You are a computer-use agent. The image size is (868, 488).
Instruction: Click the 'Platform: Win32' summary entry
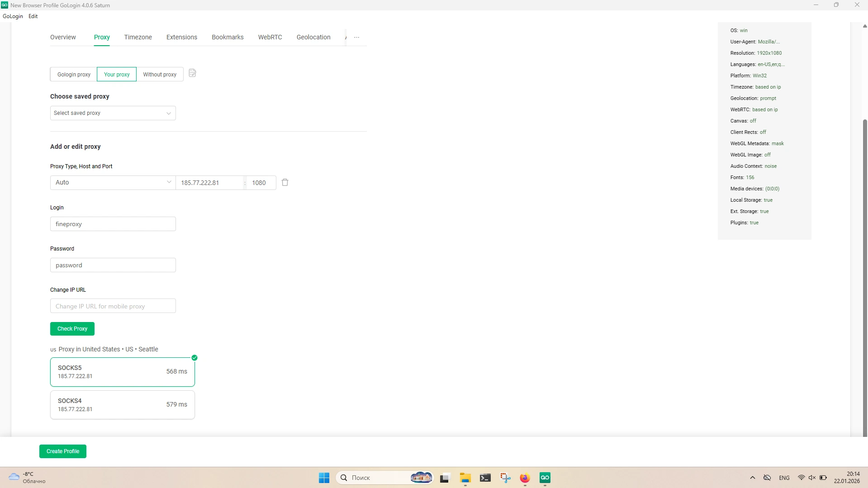[x=748, y=76]
